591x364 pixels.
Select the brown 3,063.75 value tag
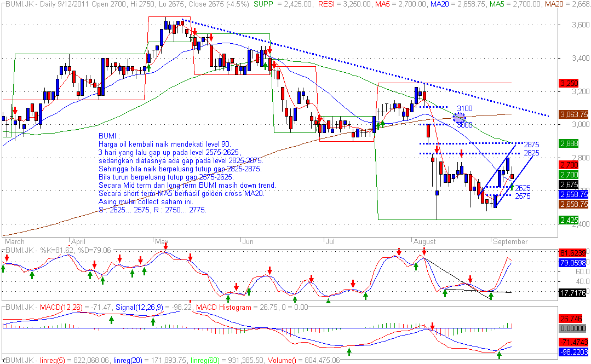pyautogui.click(x=574, y=114)
